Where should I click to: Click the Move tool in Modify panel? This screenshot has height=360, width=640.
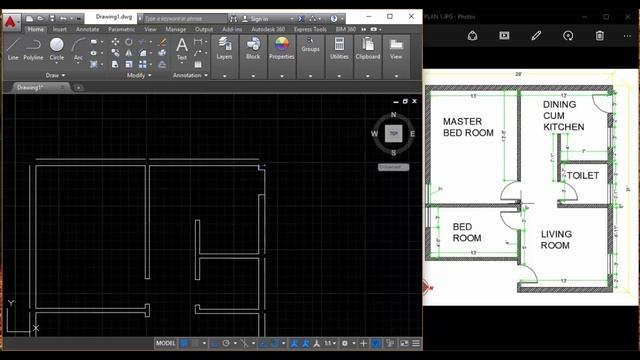116,42
